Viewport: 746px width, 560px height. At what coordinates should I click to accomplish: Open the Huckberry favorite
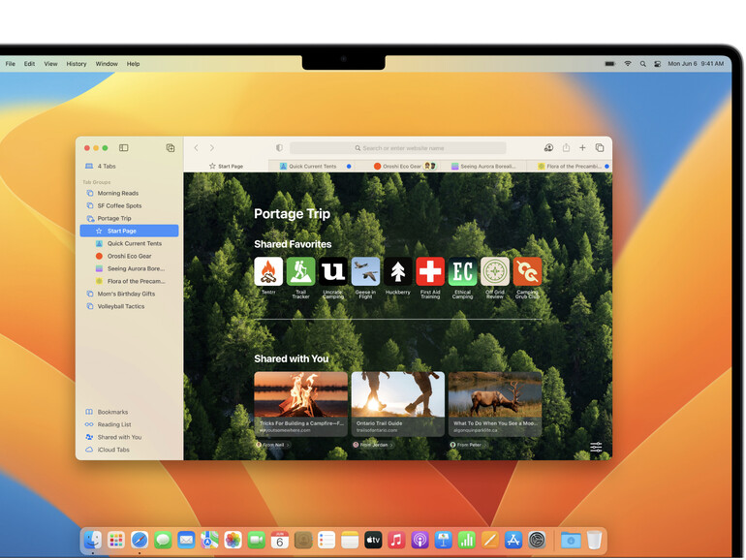[x=398, y=271]
